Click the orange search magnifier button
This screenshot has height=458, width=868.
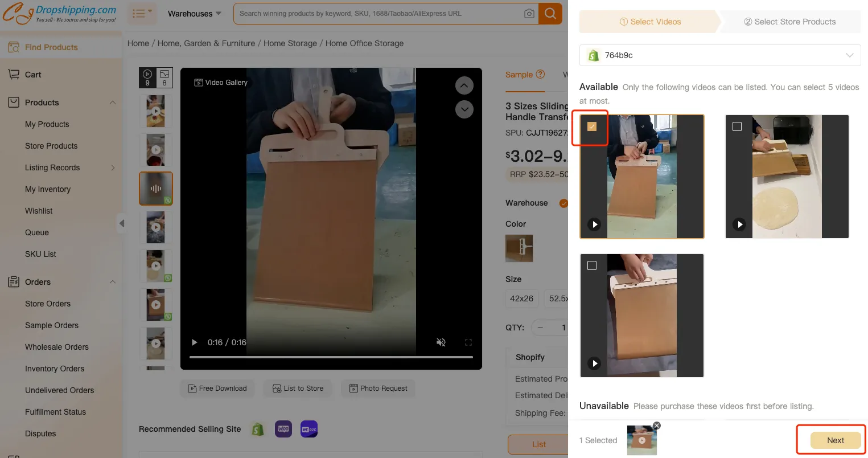(550, 14)
